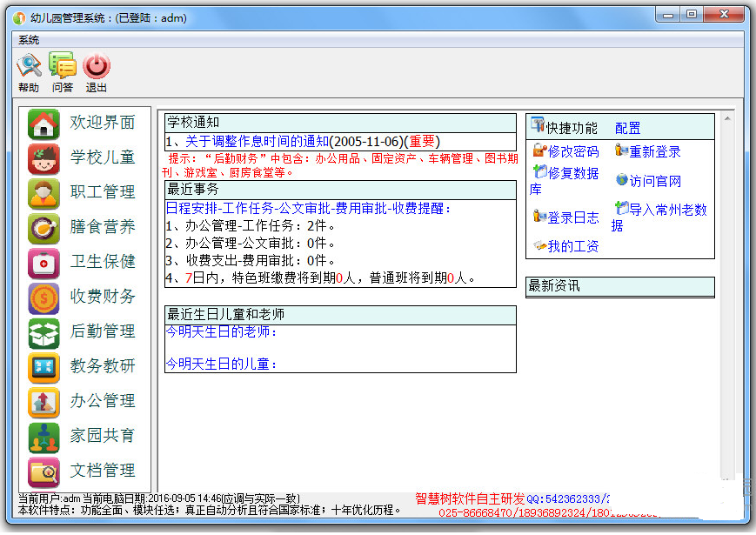756x535 pixels.
Task: Click the scrollbar up arrow
Action: [727, 118]
